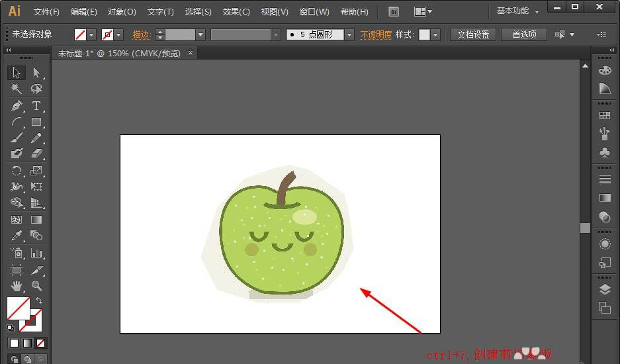620x364 pixels.
Task: Select the Scale tool
Action: [36, 171]
